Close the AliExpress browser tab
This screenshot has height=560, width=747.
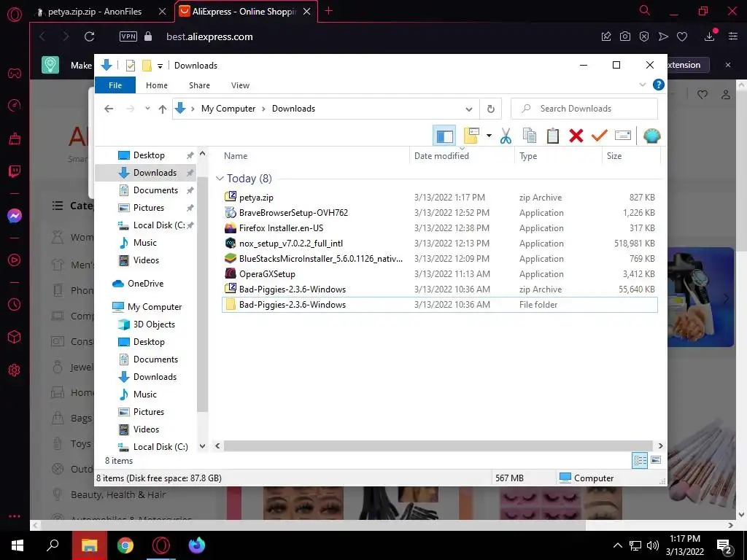307,12
